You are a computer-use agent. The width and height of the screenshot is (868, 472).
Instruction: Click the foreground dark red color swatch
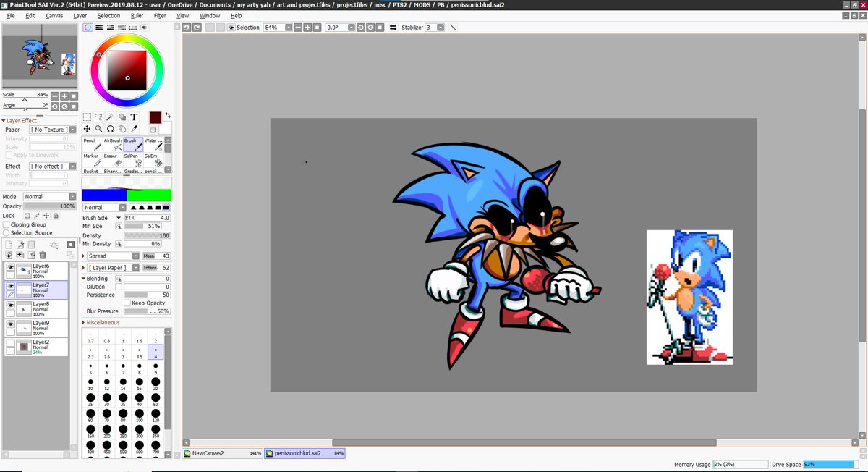click(x=156, y=117)
